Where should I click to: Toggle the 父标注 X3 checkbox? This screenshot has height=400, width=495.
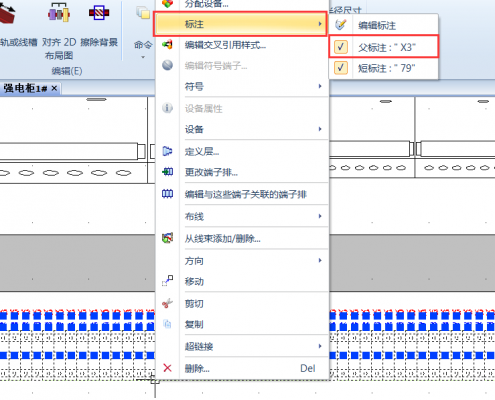[x=341, y=47]
